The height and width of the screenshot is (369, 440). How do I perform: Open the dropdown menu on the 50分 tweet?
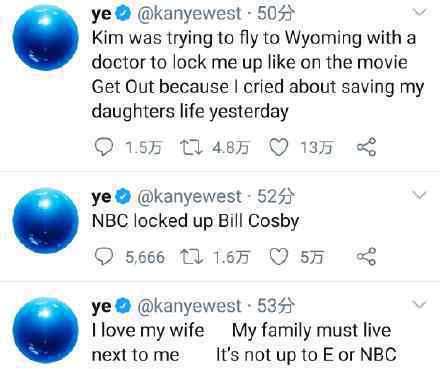click(419, 12)
